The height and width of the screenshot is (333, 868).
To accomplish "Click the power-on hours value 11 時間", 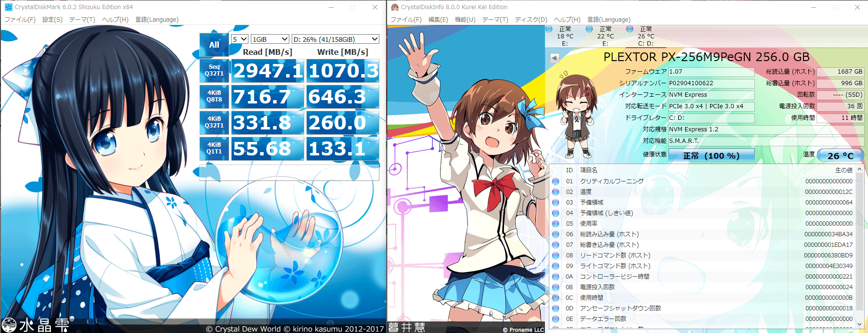I will [x=841, y=118].
